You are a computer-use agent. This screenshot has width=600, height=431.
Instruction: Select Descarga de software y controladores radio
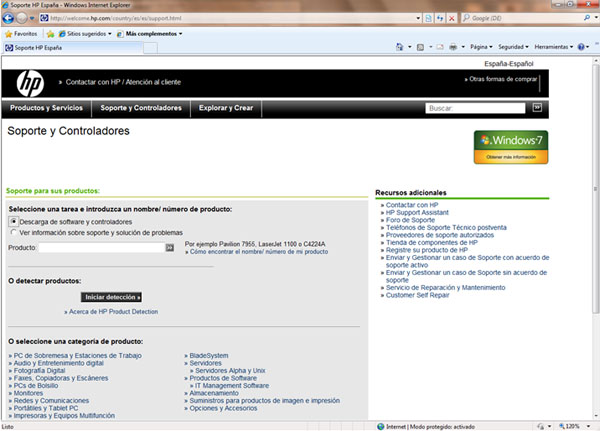13,222
